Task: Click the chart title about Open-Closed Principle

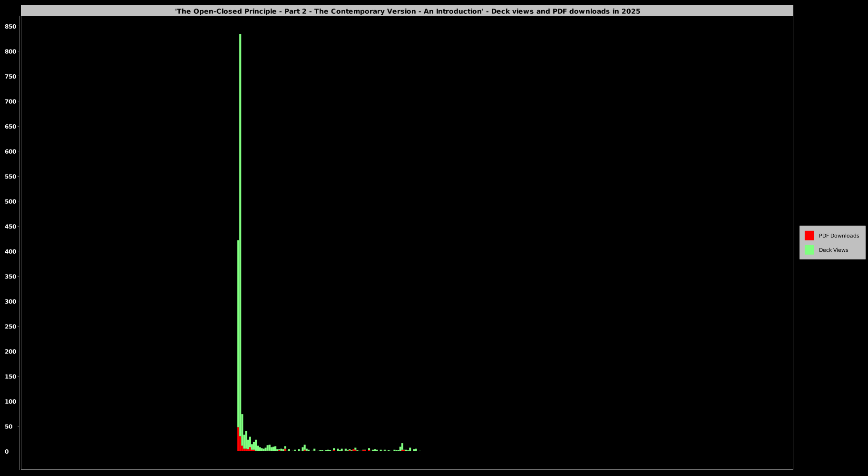Action: 407,11
